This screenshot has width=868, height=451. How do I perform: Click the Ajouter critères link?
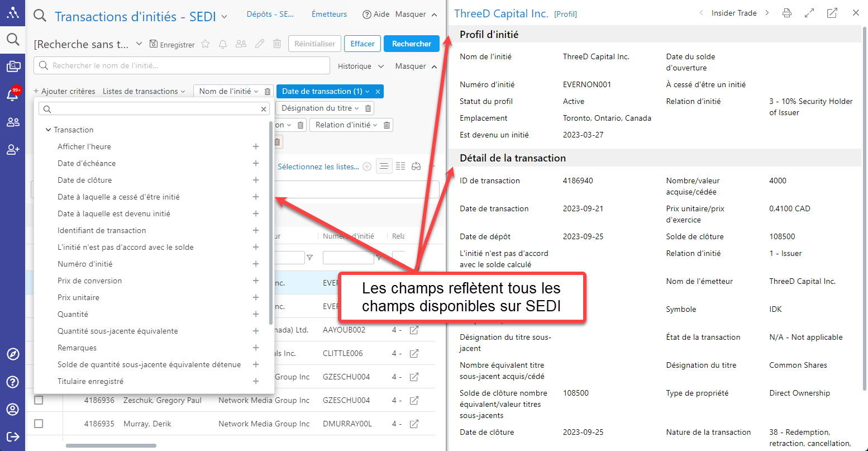pyautogui.click(x=64, y=91)
